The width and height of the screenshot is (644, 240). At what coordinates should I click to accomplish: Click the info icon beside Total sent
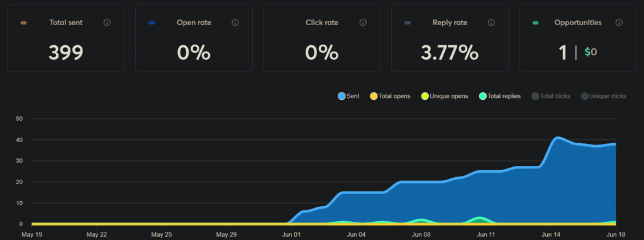(107, 23)
